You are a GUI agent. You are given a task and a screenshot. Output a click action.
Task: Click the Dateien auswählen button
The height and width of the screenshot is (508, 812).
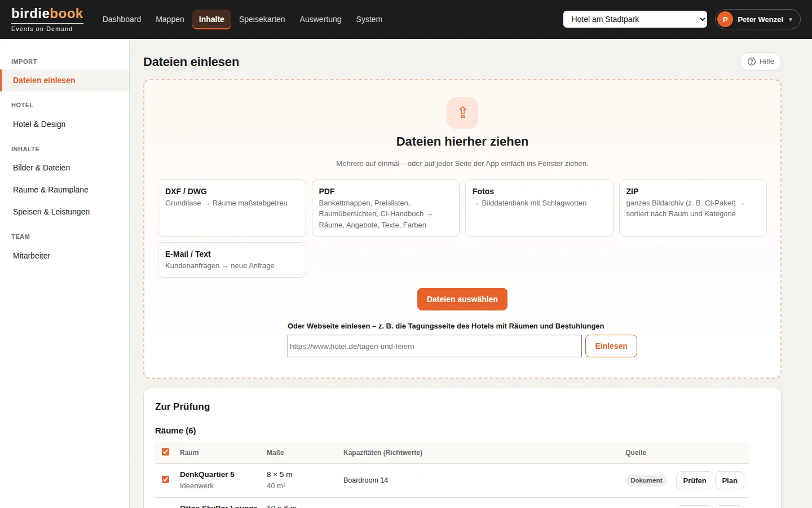coord(462,299)
